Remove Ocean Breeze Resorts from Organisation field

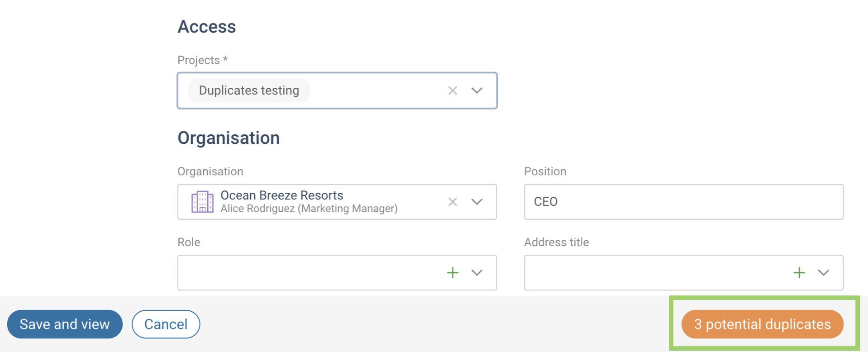[452, 202]
